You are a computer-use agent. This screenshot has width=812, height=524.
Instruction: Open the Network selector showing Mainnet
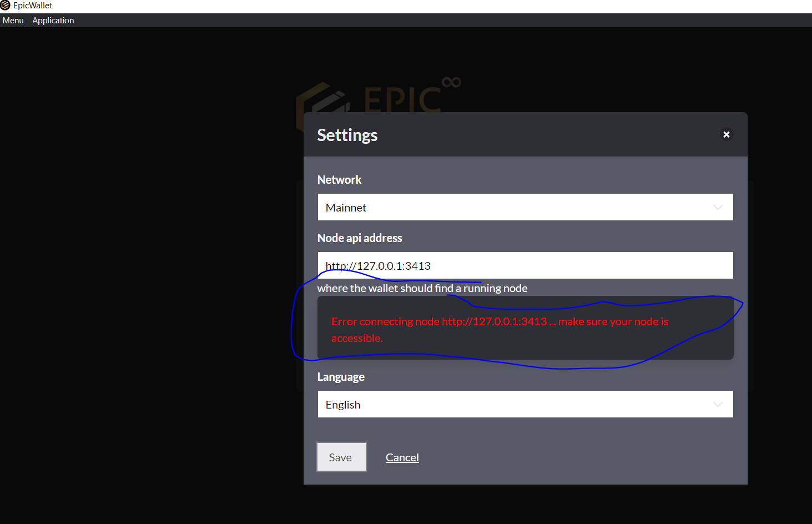pos(525,207)
